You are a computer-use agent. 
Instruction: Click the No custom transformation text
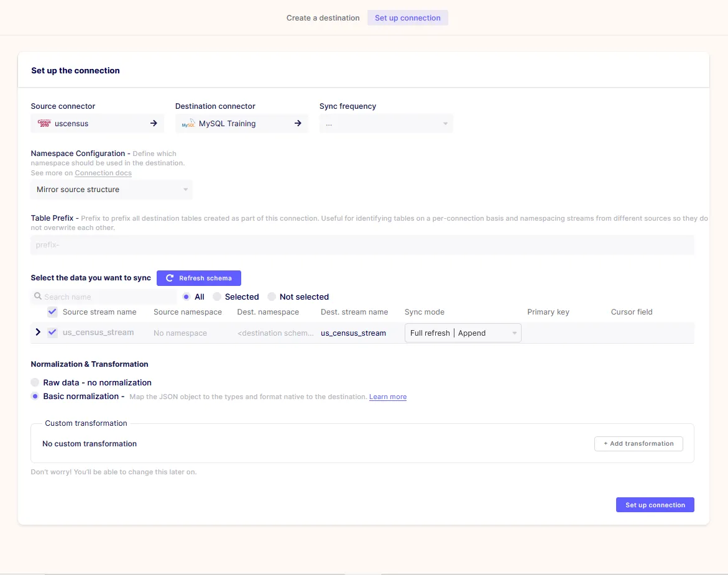[x=90, y=444]
